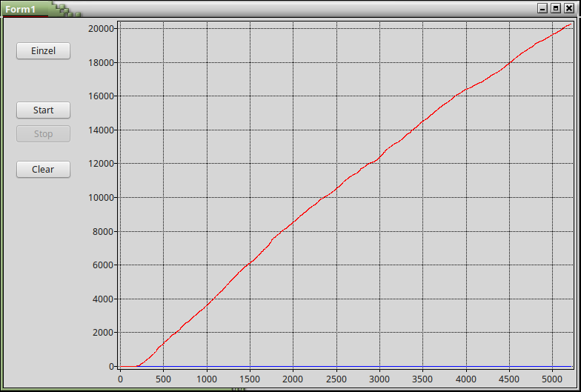581x392 pixels.
Task: Click the 1000 label on the X axis
Action: (x=207, y=379)
